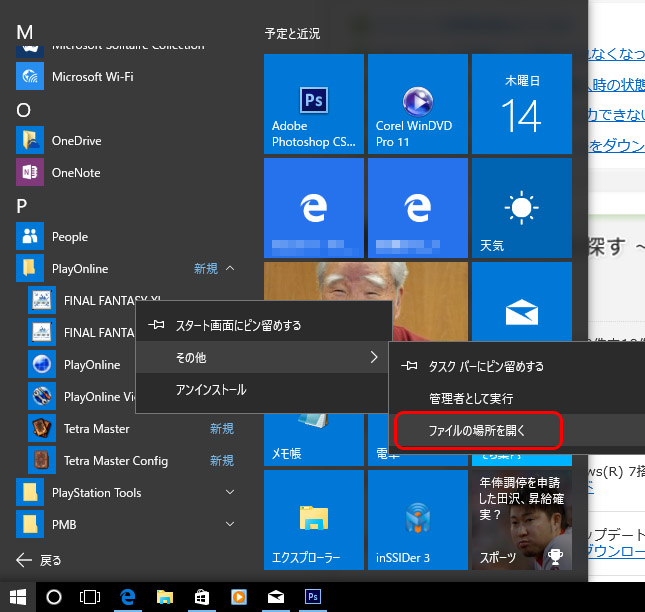
Task: Click the PMB folder label
Action: coord(64,524)
